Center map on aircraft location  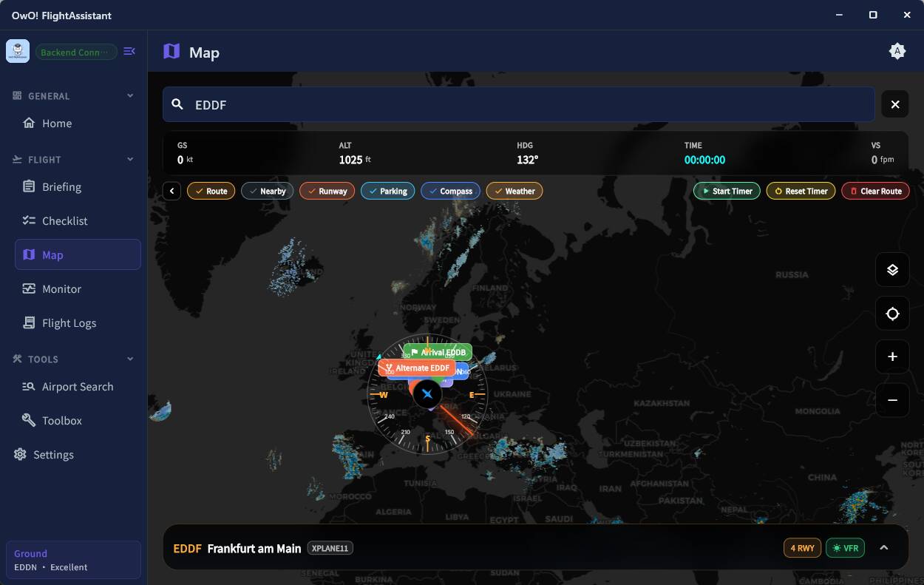(892, 314)
